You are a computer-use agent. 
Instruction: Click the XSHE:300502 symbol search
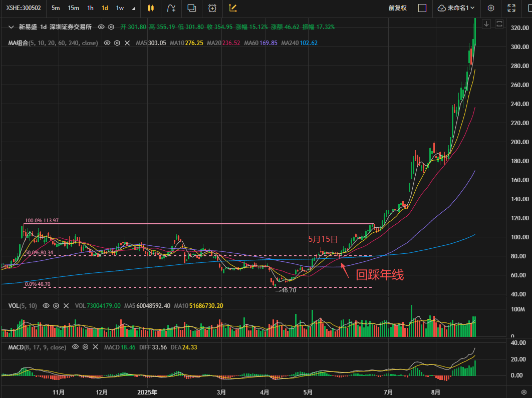point(24,8)
